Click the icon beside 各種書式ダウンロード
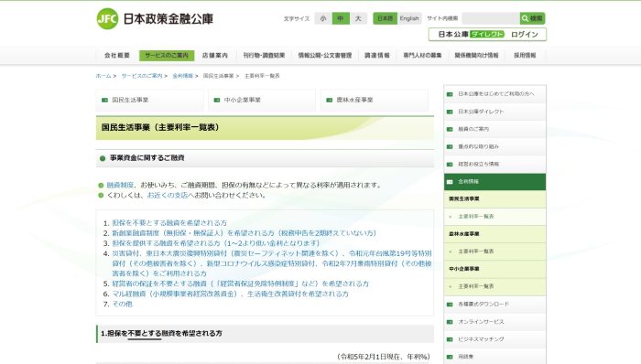Screen dimensions: 641x364 click(x=450, y=304)
